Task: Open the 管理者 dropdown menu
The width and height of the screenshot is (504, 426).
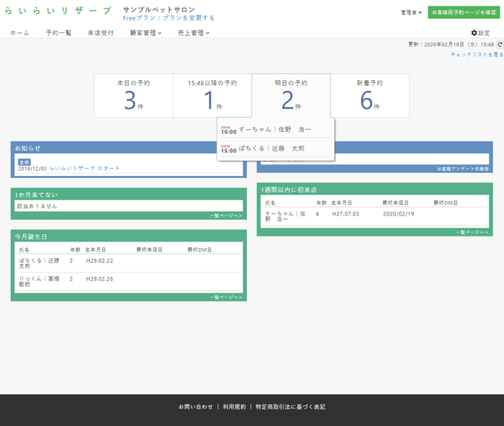Action: tap(411, 12)
